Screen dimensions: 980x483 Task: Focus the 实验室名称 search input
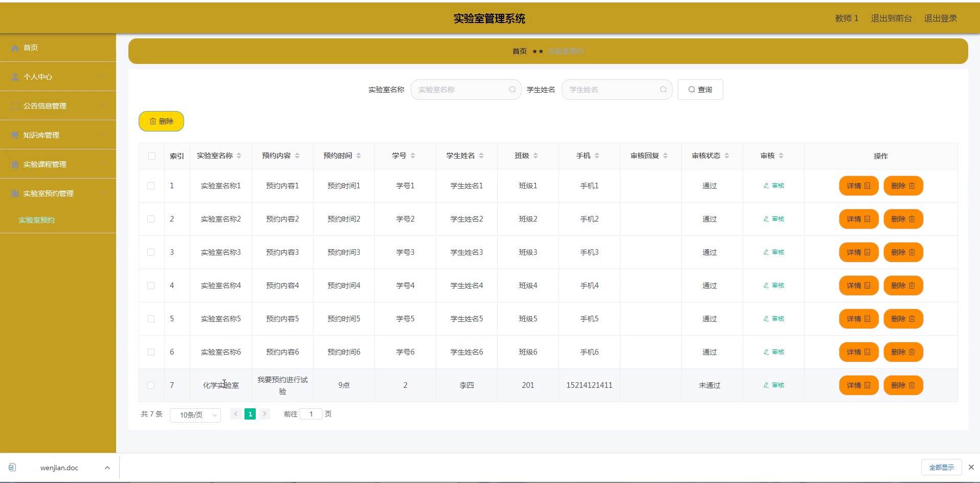[x=466, y=90]
